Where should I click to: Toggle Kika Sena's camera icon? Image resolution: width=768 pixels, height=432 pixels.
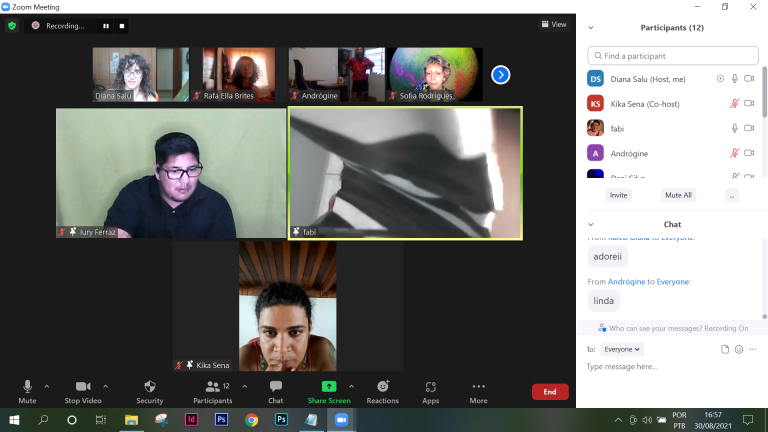[749, 103]
